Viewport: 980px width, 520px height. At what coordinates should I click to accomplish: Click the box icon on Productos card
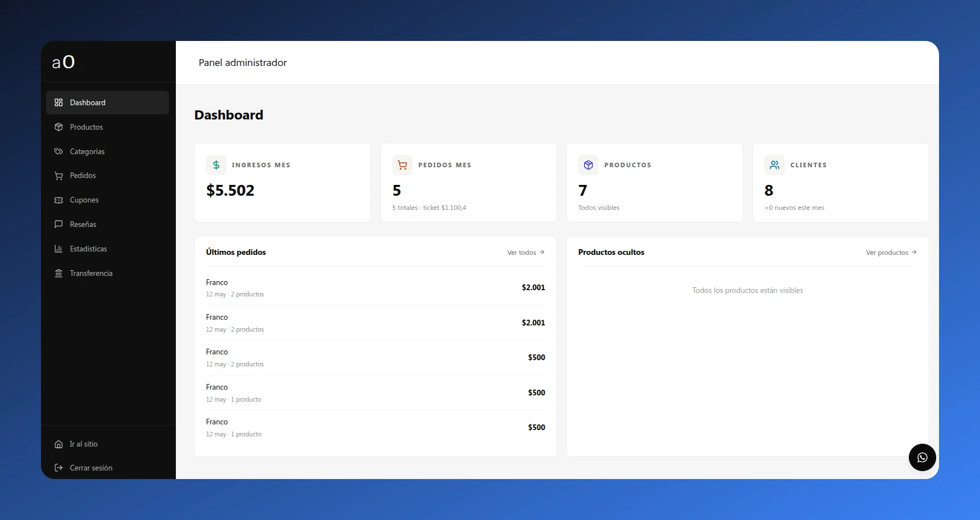(588, 165)
